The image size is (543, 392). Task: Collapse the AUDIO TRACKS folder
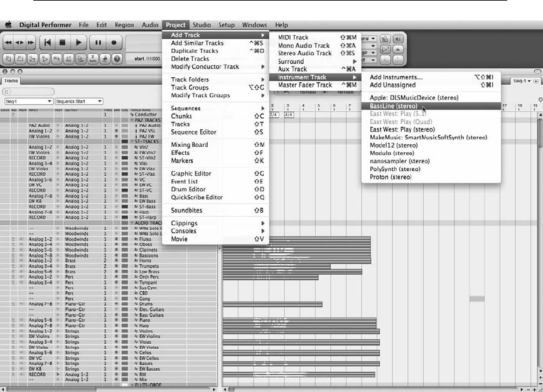pos(132,223)
